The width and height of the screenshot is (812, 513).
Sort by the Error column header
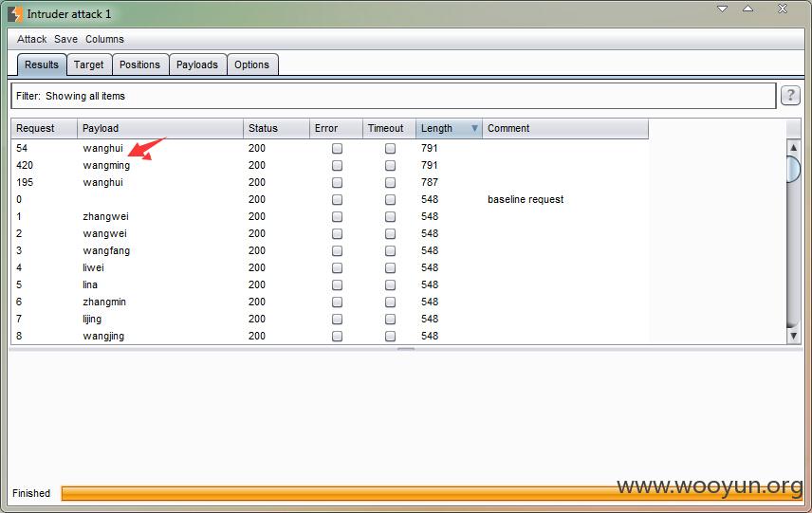coord(336,128)
